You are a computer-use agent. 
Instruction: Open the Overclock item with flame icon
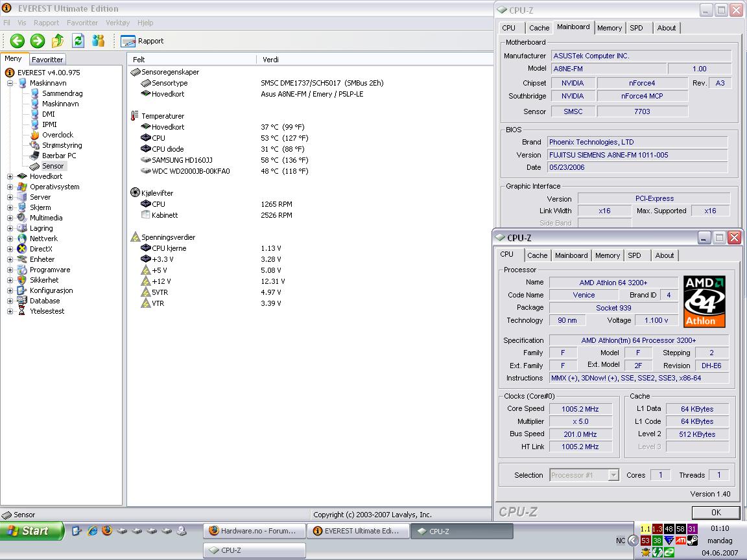coord(58,135)
